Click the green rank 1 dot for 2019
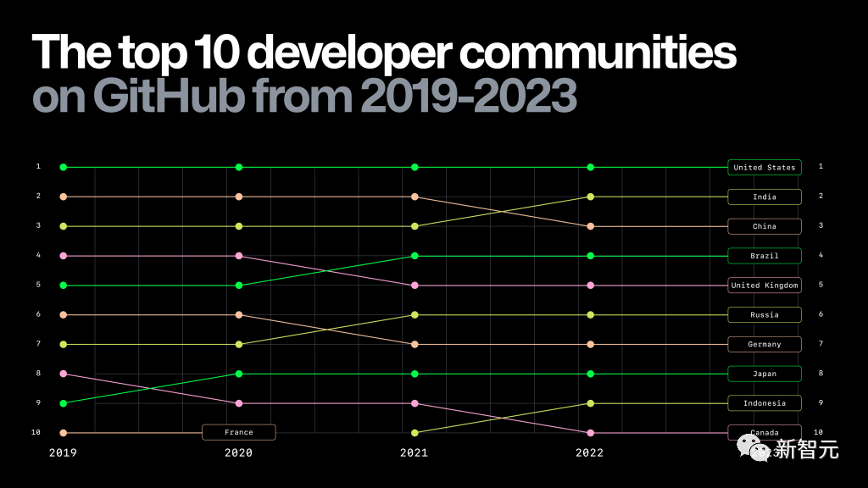Viewport: 868px width, 488px height. 64,168
